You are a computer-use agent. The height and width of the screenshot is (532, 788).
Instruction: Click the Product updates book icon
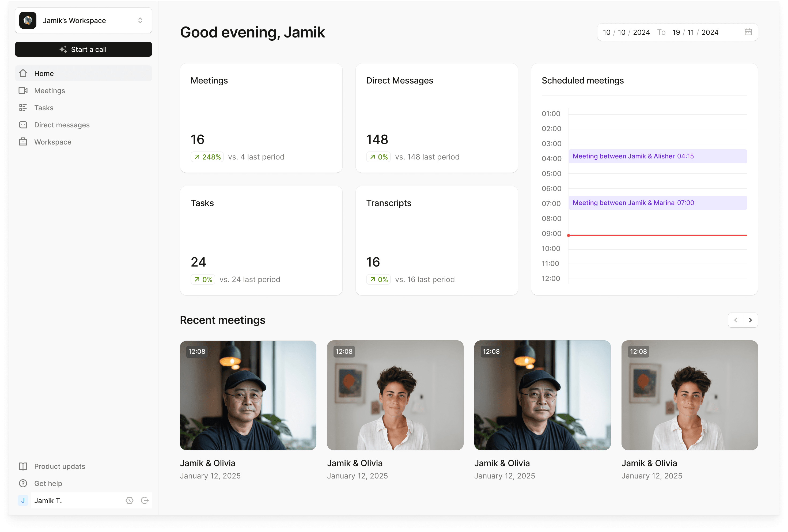(x=23, y=466)
